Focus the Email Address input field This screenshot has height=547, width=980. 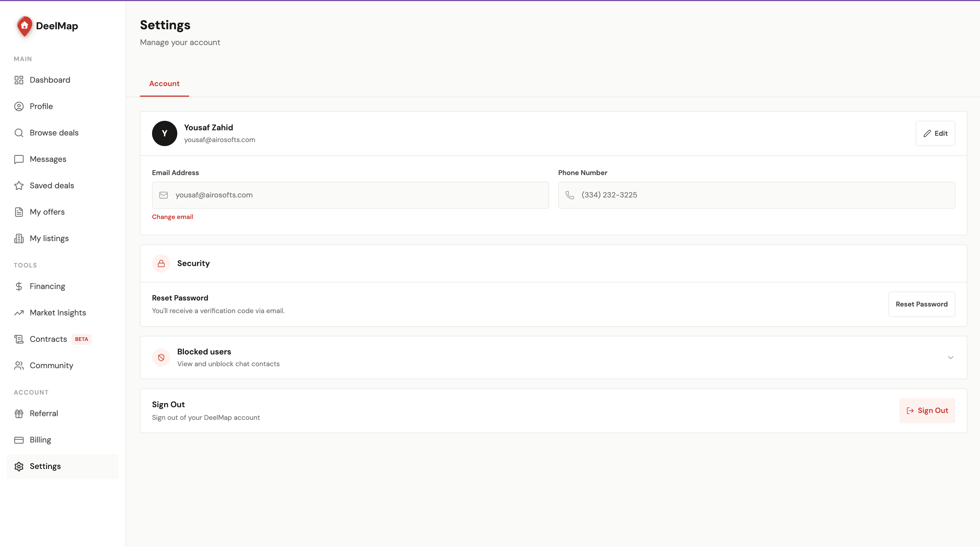coord(350,195)
